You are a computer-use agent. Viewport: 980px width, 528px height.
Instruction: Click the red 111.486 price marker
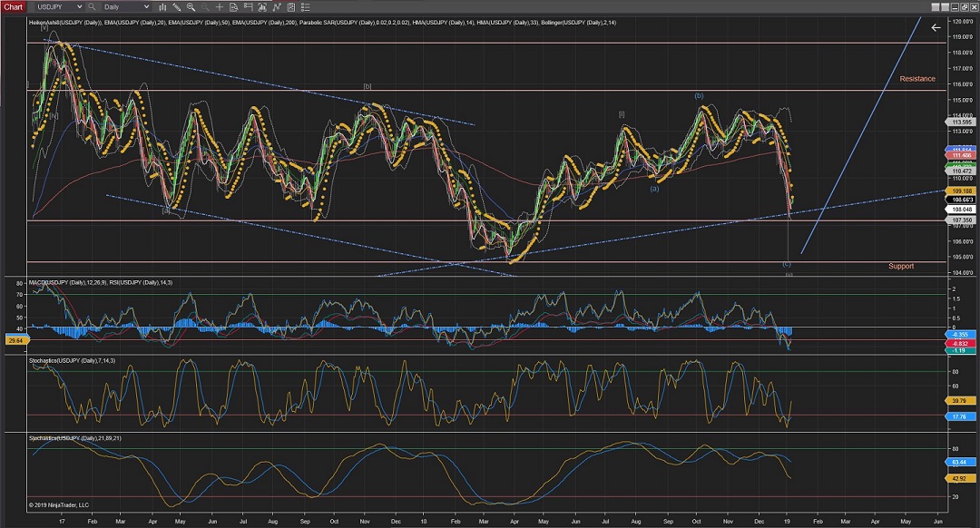tap(962, 155)
